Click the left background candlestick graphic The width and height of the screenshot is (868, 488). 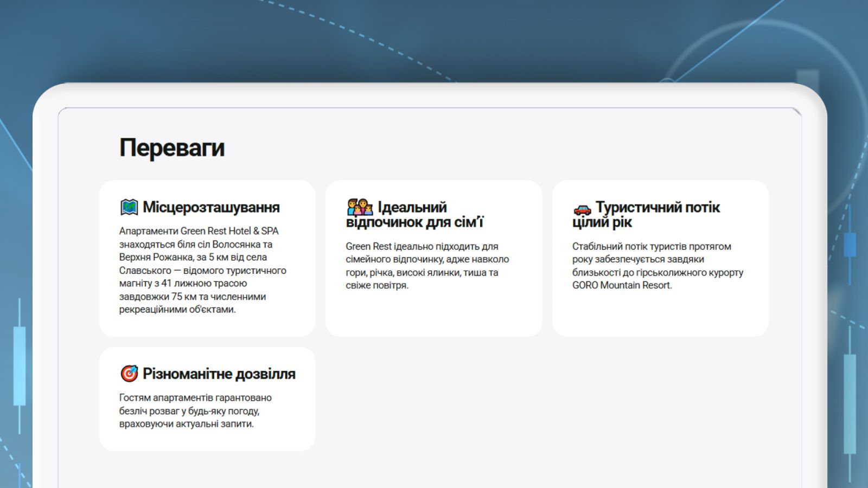coord(20,366)
